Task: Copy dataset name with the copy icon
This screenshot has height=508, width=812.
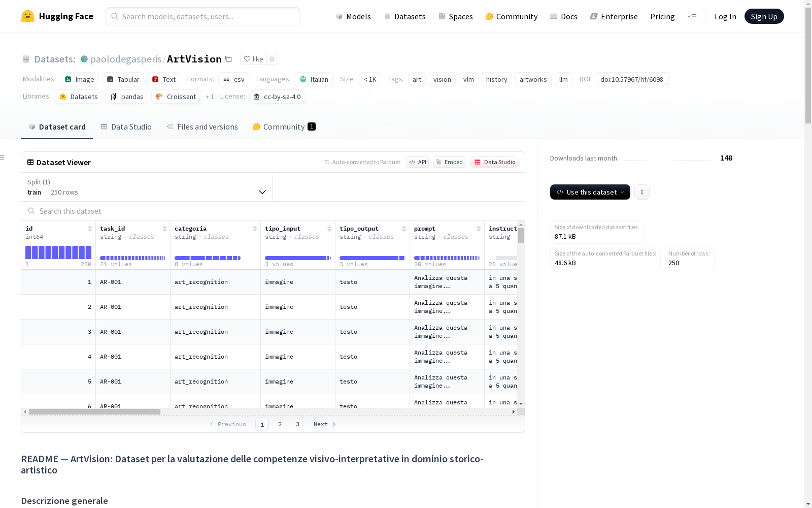Action: coord(229,59)
